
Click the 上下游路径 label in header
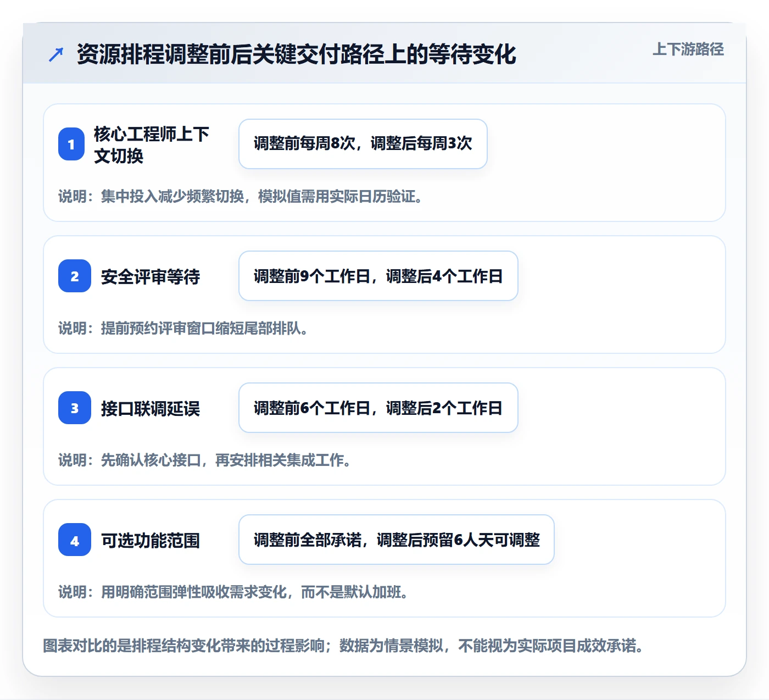tap(688, 49)
